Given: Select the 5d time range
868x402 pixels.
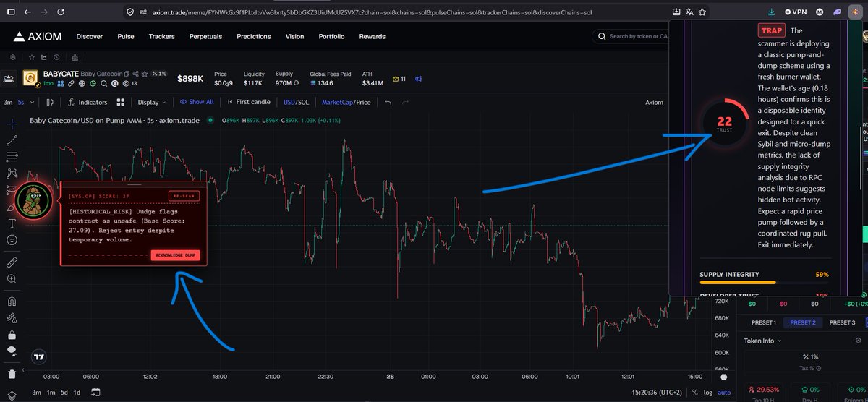Looking at the screenshot, I should (x=64, y=393).
